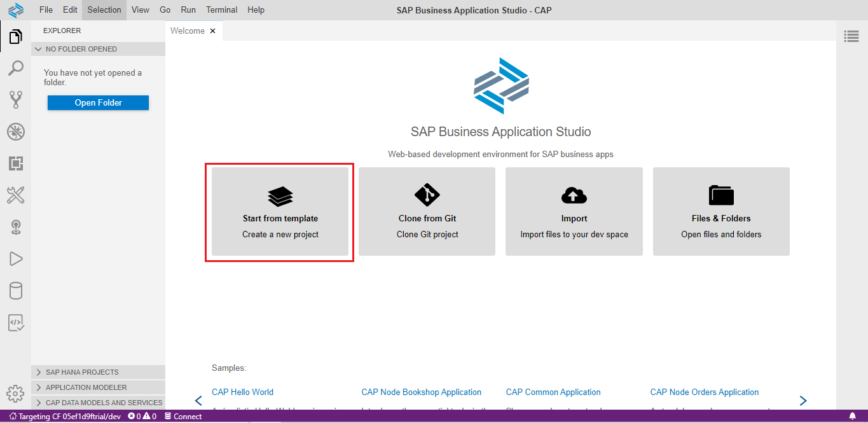Toggle the outline list icon at top right
The height and width of the screenshot is (423, 868).
pyautogui.click(x=851, y=37)
